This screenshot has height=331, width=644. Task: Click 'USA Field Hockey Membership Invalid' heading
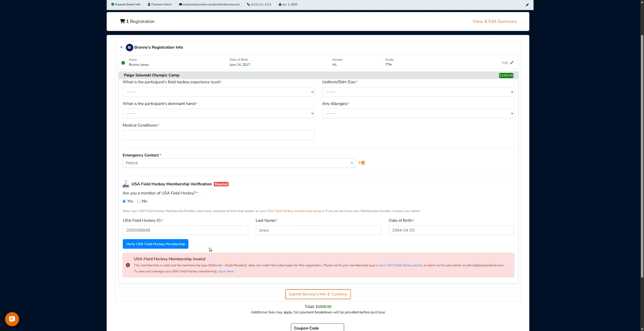coord(169,259)
